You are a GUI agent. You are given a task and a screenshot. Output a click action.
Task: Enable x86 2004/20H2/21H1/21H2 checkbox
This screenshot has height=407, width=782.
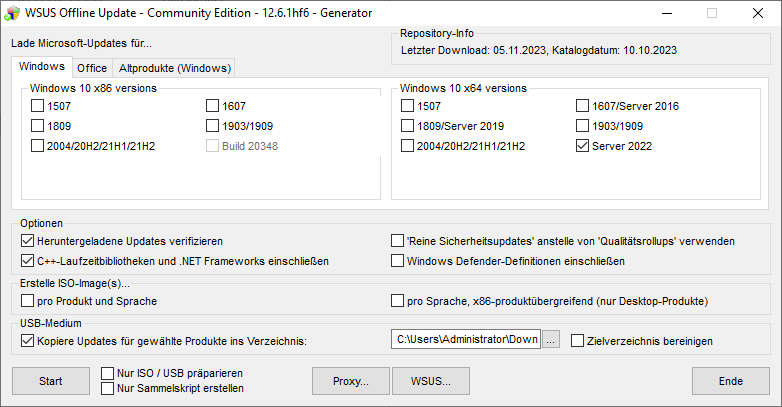point(38,146)
